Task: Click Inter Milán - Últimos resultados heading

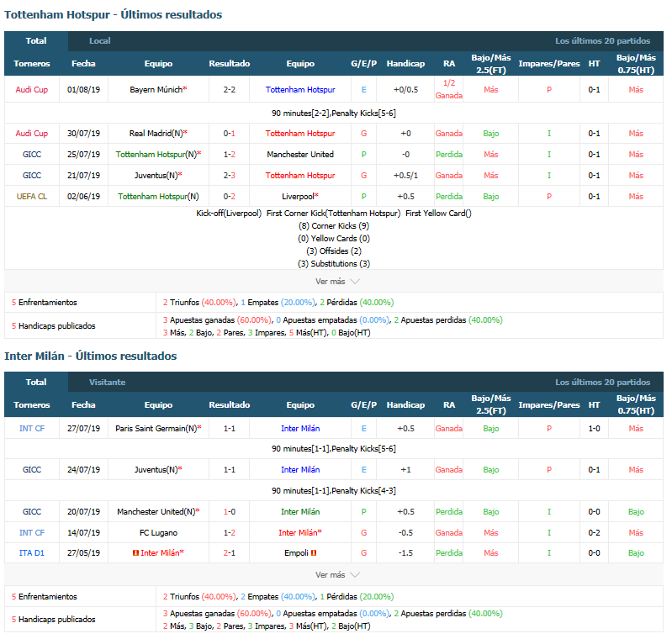Action: (91, 356)
